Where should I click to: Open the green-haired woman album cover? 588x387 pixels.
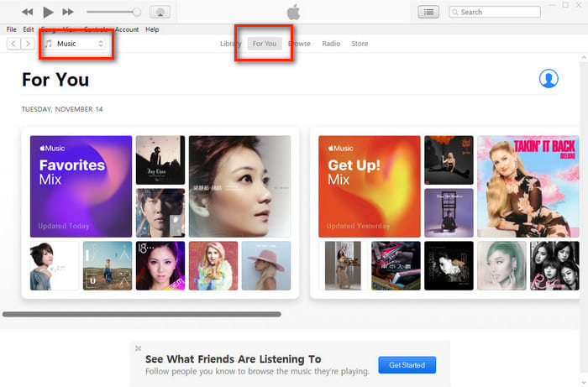(501, 265)
